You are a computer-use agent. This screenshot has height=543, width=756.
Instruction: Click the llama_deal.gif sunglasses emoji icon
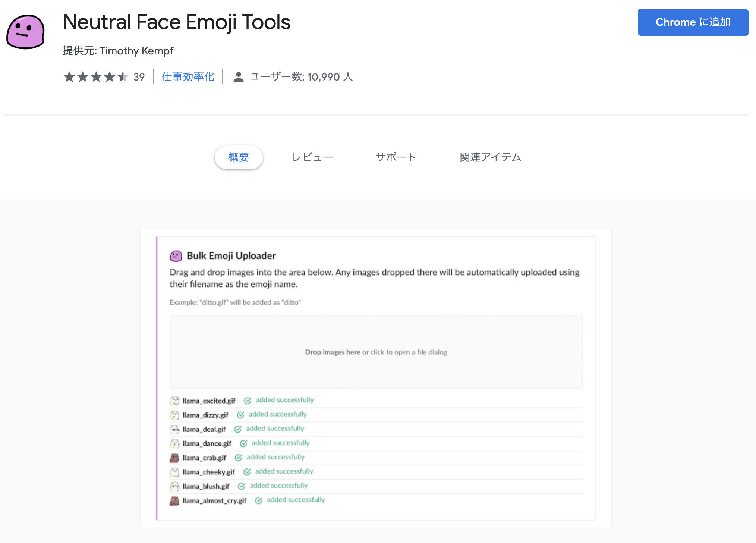174,429
